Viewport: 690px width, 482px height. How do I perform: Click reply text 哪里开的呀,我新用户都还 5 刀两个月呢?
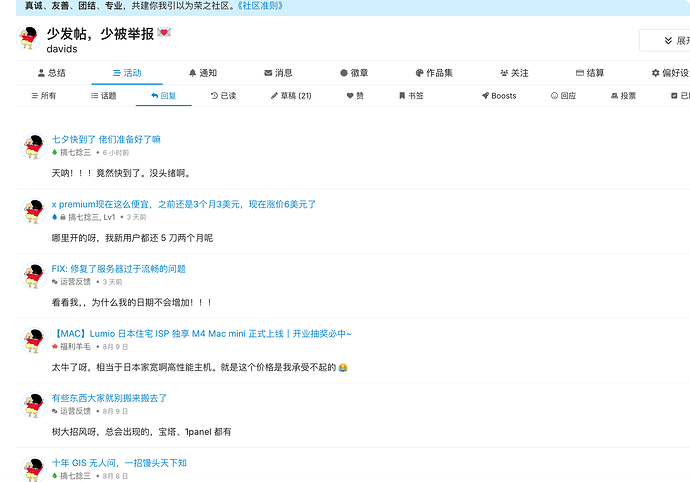pyautogui.click(x=132, y=238)
